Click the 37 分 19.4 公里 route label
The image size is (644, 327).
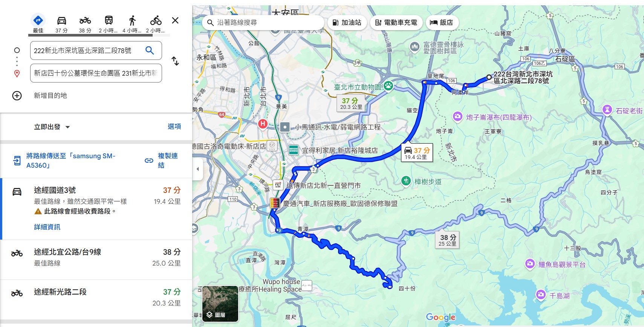(417, 153)
